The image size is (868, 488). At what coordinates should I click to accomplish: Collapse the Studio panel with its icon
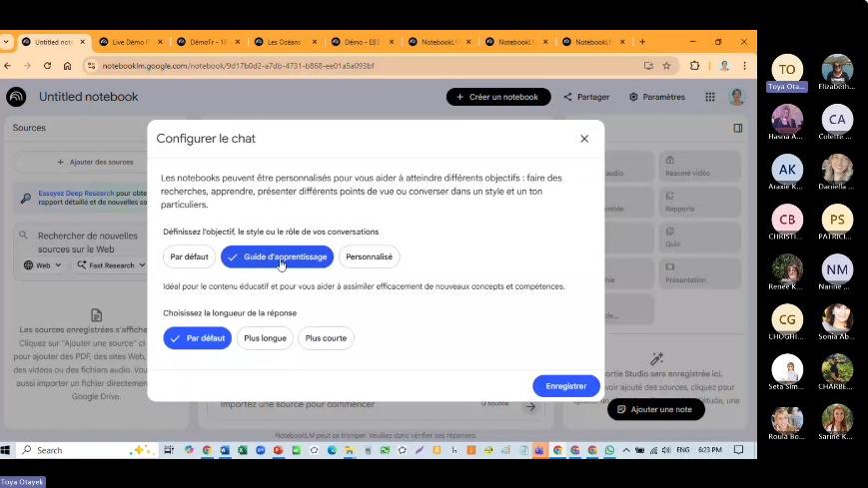[x=738, y=128]
